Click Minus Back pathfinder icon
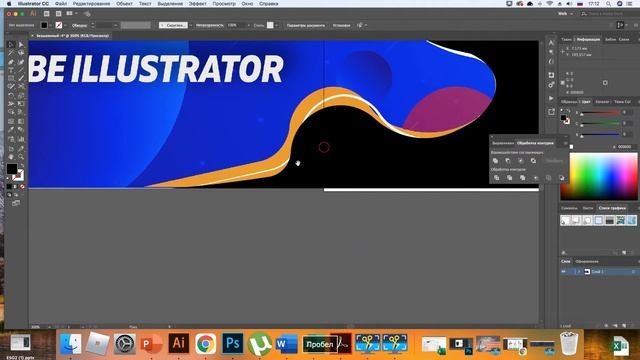640x360 pixels. coord(562,178)
